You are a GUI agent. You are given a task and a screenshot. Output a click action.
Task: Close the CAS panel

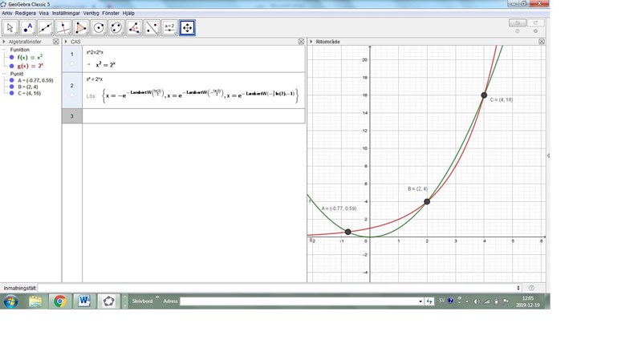coord(300,41)
